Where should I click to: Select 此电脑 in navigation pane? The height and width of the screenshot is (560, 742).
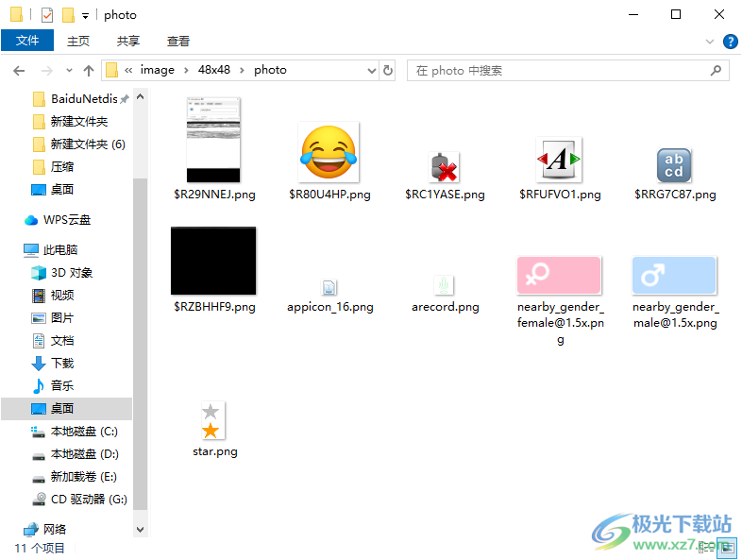coord(50,250)
